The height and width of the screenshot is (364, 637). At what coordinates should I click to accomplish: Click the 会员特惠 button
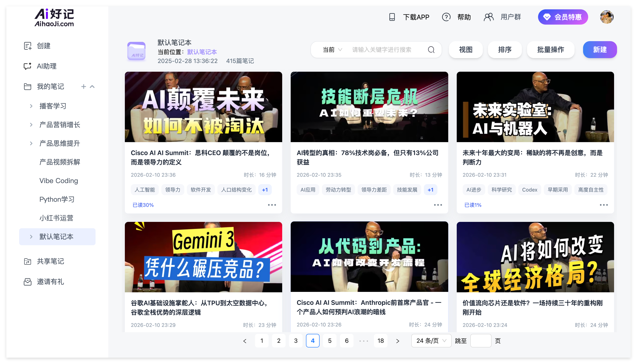click(563, 17)
